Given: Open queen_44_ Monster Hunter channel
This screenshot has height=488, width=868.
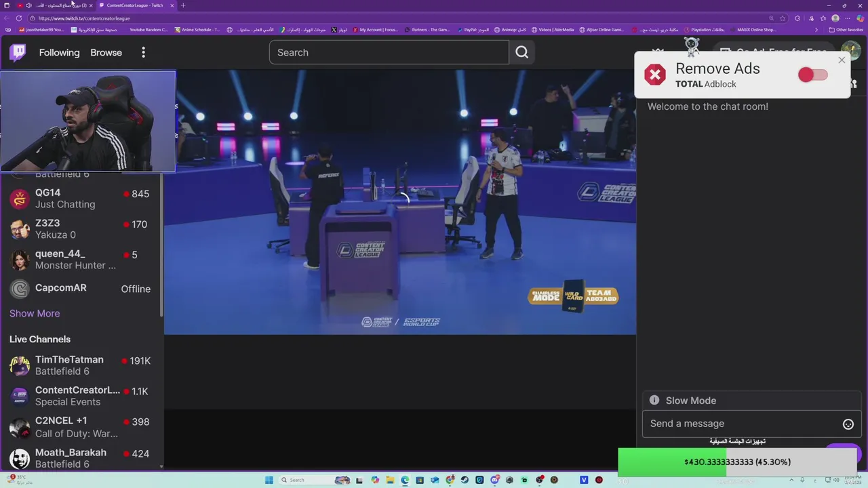Looking at the screenshot, I should click(x=81, y=260).
